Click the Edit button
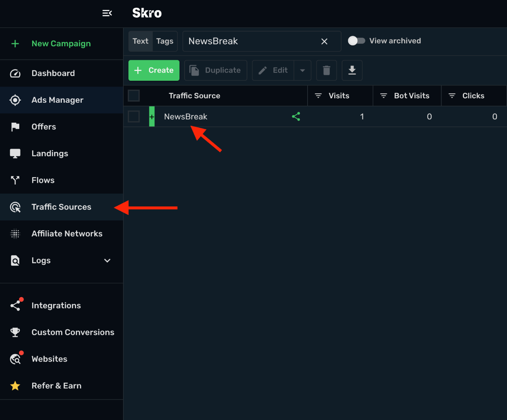The width and height of the screenshot is (507, 420). (273, 70)
